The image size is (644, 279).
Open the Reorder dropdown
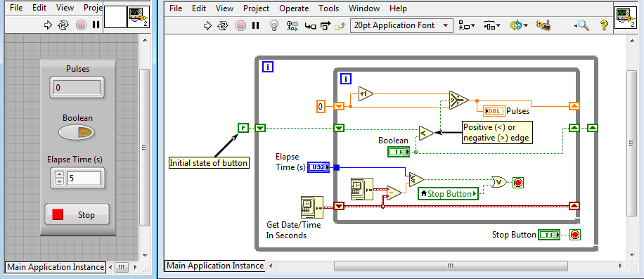click(x=519, y=25)
